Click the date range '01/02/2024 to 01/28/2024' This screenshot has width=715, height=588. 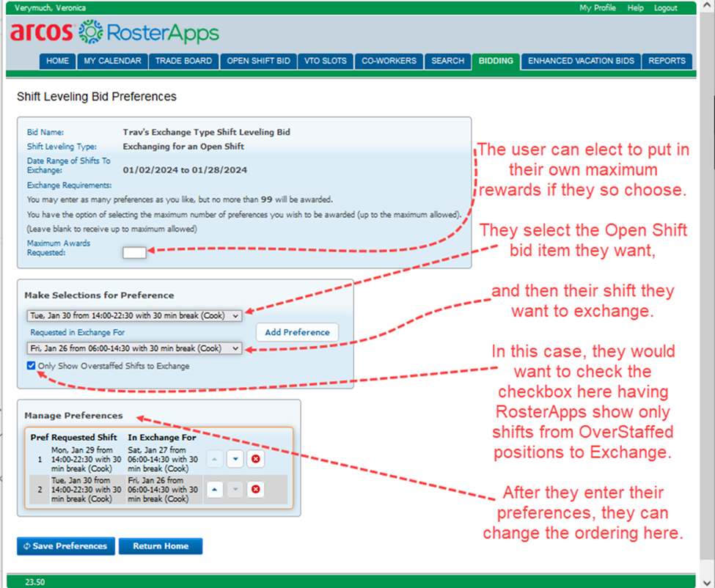click(185, 170)
